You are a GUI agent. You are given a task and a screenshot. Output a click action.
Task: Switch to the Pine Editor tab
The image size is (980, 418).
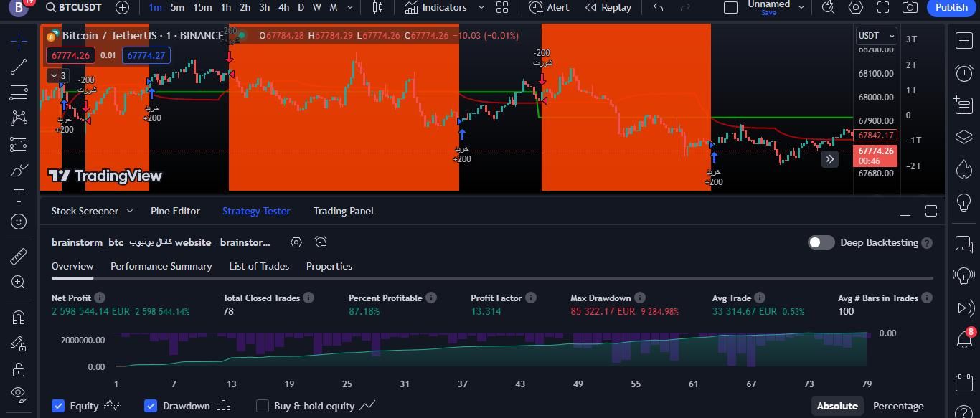pos(175,211)
